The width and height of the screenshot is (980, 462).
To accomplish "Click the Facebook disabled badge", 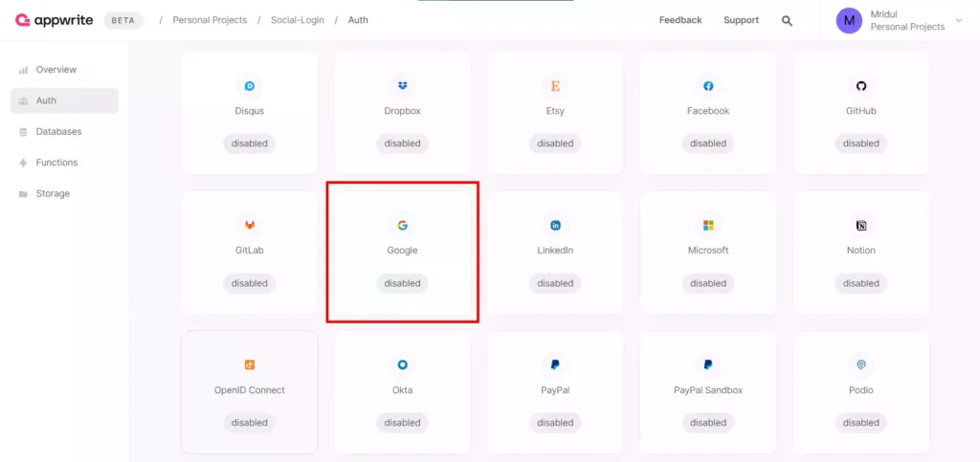I will pyautogui.click(x=708, y=143).
